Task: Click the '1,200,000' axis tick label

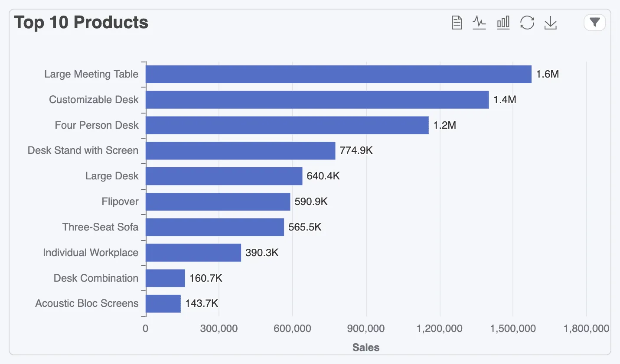Action: pos(440,329)
